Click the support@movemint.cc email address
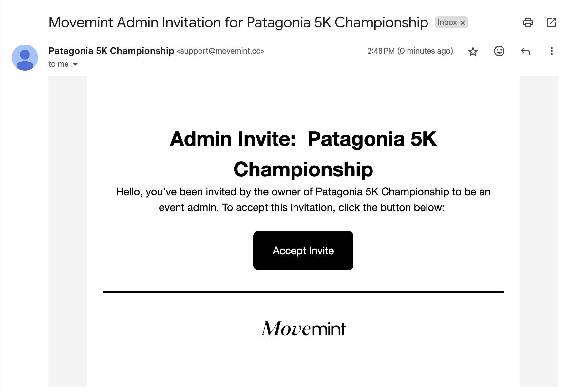The image size is (570, 392). (220, 51)
